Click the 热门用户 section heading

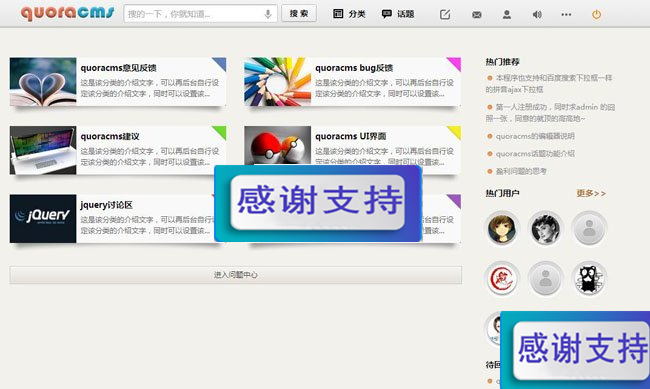click(x=502, y=193)
